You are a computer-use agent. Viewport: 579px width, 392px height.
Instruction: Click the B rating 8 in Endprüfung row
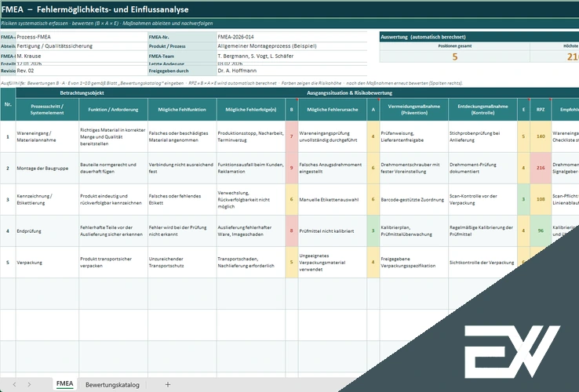[x=292, y=231]
